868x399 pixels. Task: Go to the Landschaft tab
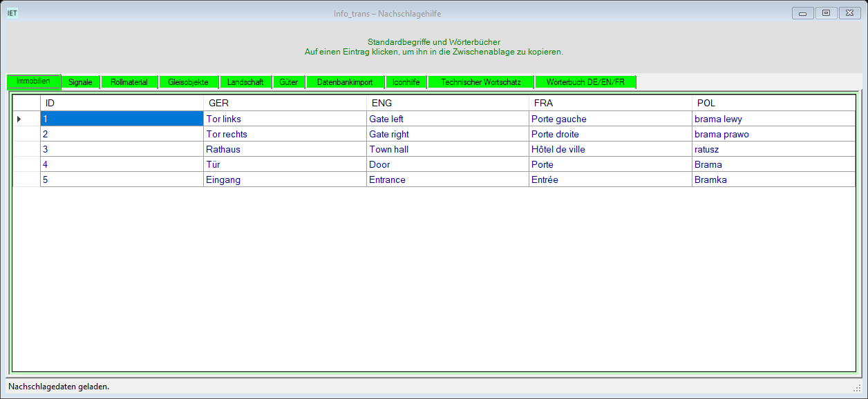pos(245,82)
